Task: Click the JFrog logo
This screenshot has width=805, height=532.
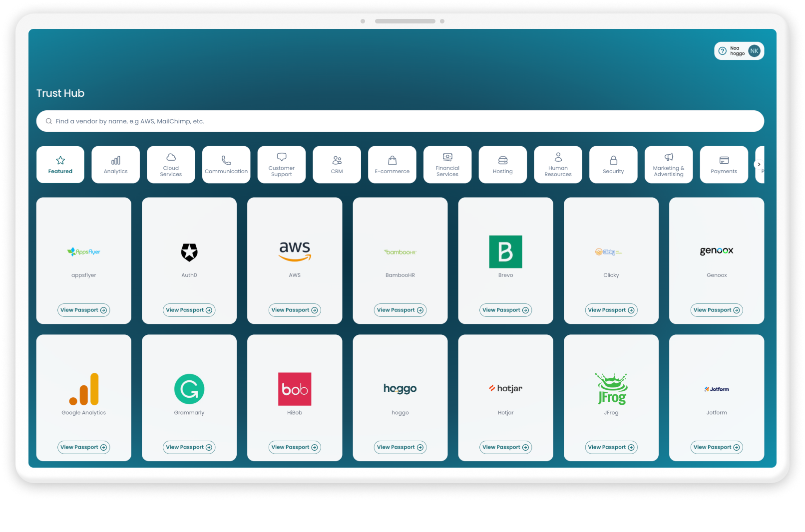Action: coord(611,389)
